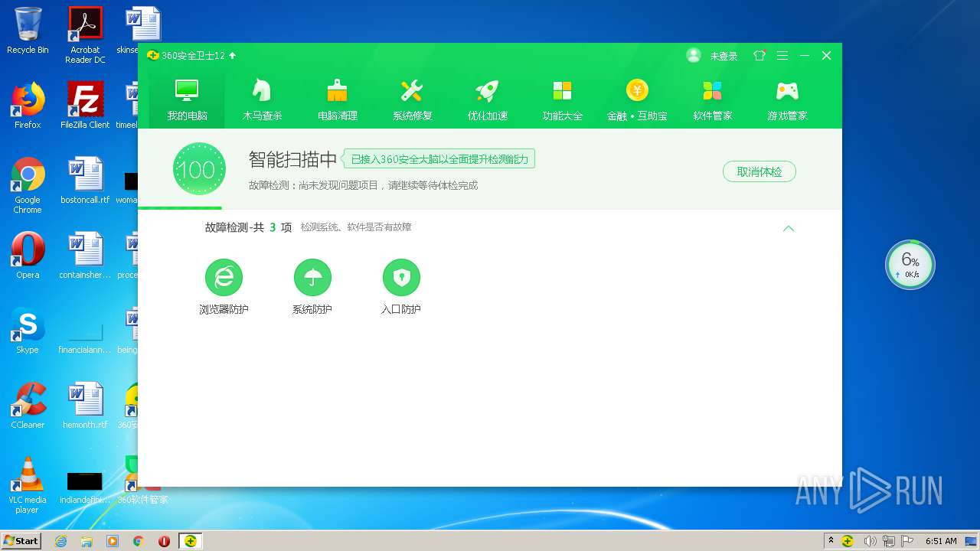980x551 pixels.
Task: Click the 360 safe brain notice label
Action: coord(439,159)
